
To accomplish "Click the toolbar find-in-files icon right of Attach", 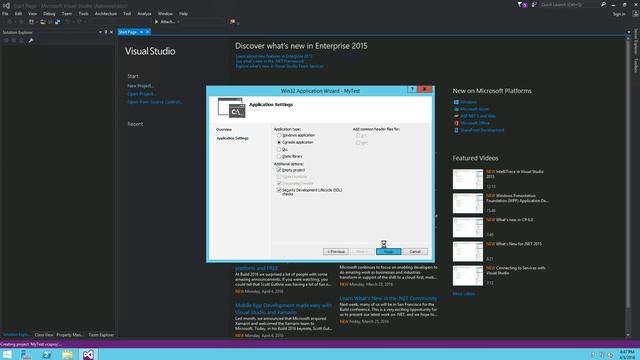I will (x=232, y=22).
